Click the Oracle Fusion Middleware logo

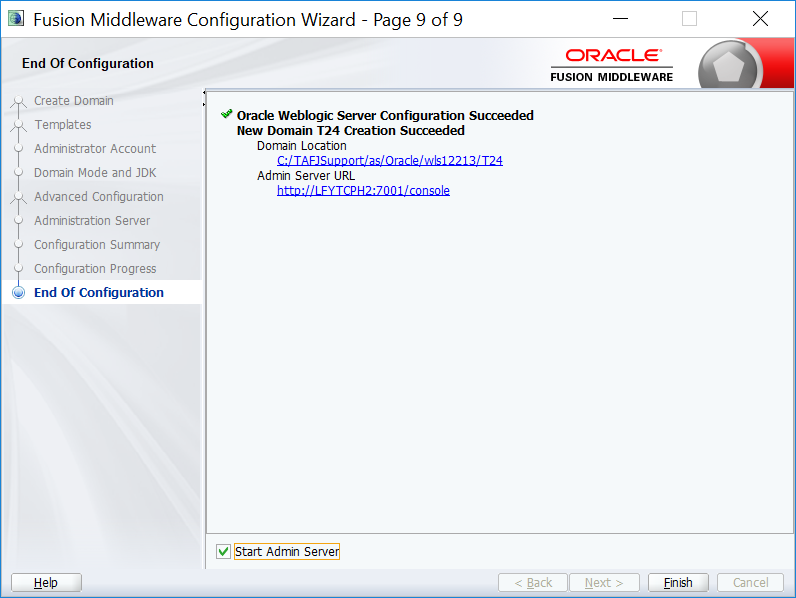tap(612, 64)
